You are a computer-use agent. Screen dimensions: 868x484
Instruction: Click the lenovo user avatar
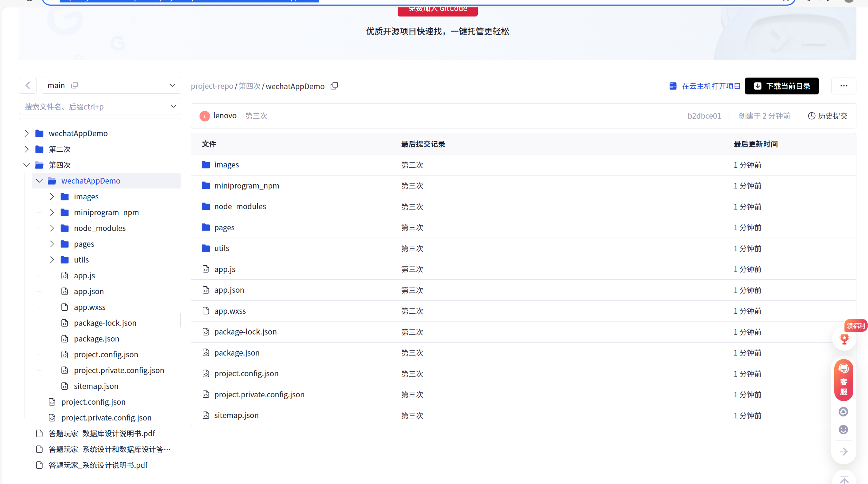pyautogui.click(x=204, y=116)
